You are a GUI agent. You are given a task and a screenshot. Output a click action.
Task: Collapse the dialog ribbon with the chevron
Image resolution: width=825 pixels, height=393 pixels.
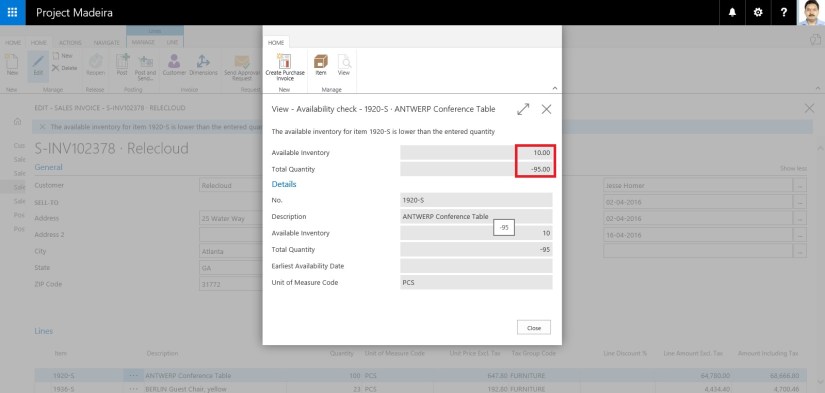(x=554, y=88)
